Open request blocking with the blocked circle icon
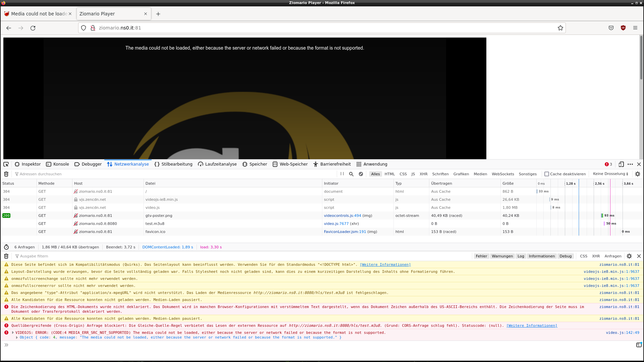The height and width of the screenshot is (362, 644). coord(361,174)
